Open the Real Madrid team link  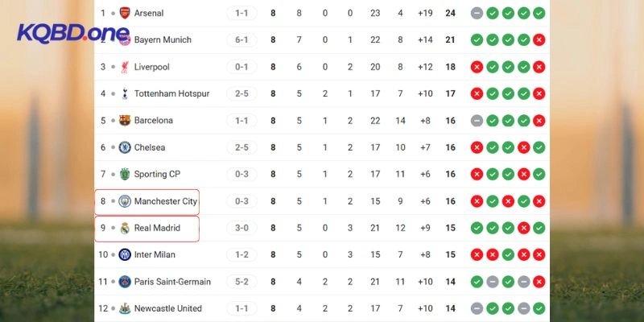[157, 228]
